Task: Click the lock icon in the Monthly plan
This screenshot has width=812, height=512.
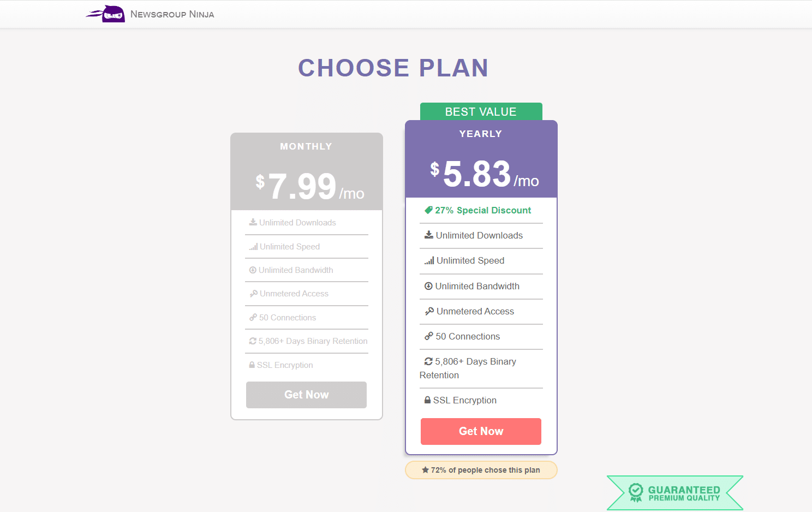Action: [x=252, y=365]
